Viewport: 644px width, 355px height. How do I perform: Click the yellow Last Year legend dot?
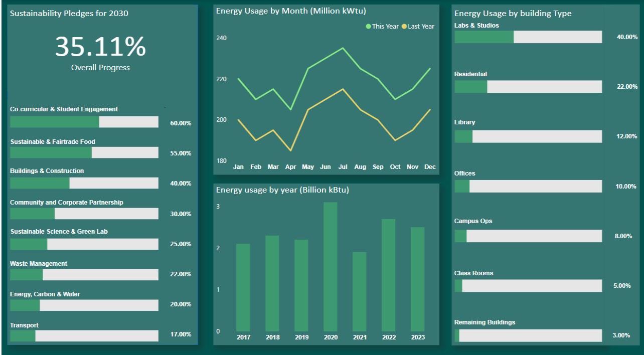pos(404,27)
